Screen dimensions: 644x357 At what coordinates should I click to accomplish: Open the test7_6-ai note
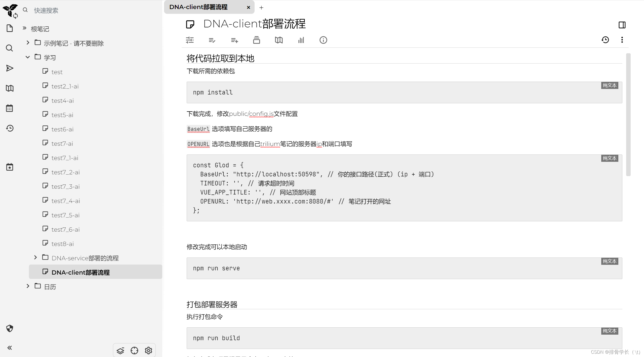(x=65, y=230)
